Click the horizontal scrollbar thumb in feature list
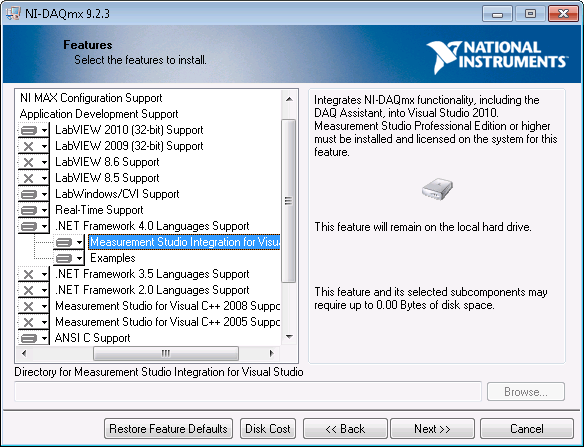584x447 pixels. pyautogui.click(x=166, y=353)
